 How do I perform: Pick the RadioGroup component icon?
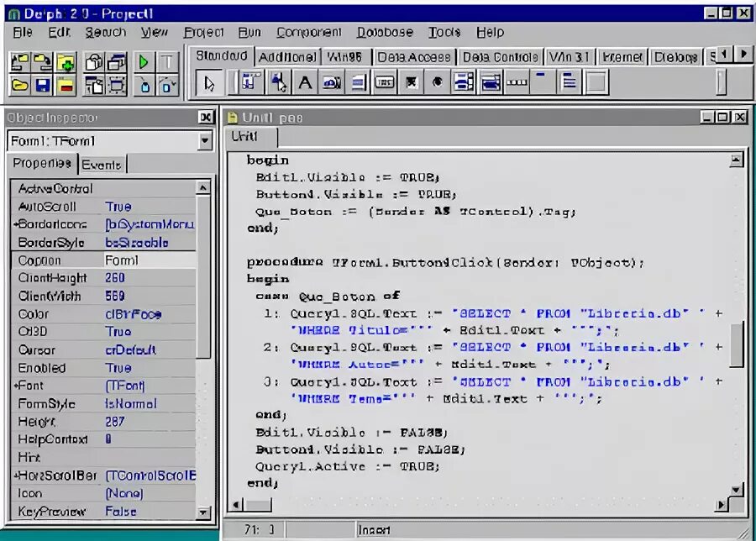click(570, 82)
